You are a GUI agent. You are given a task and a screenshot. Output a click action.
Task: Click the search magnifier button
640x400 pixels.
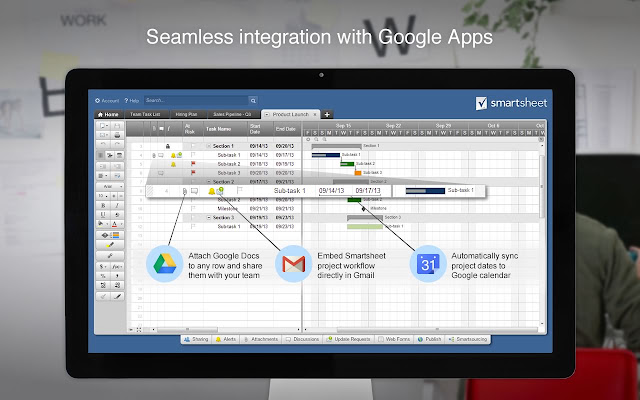[253, 100]
